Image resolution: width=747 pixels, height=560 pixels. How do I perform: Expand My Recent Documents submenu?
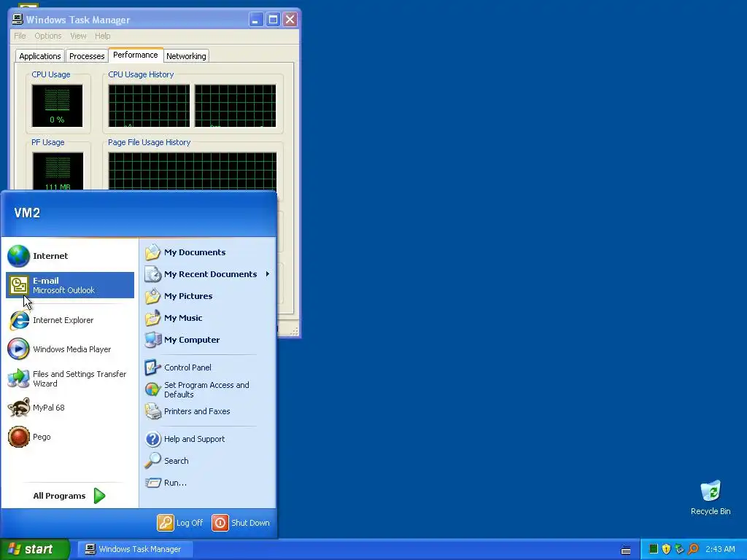point(208,274)
